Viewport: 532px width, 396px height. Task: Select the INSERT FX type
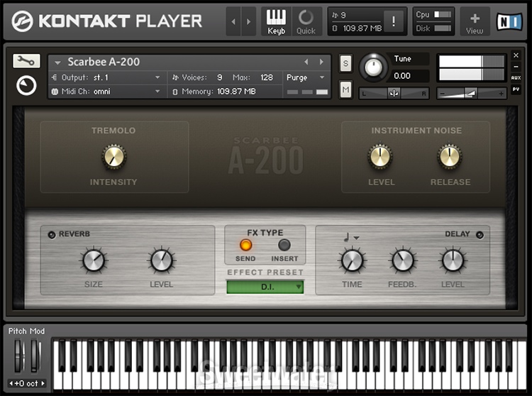click(x=284, y=245)
